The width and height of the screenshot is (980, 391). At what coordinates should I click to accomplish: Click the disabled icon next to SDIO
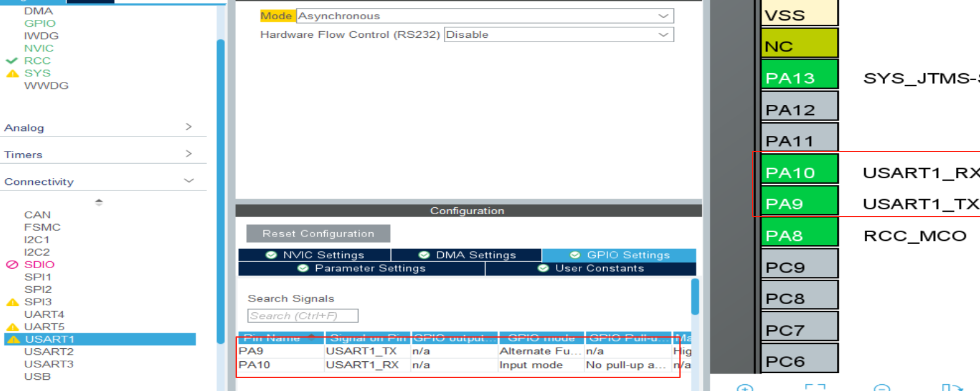click(x=12, y=264)
